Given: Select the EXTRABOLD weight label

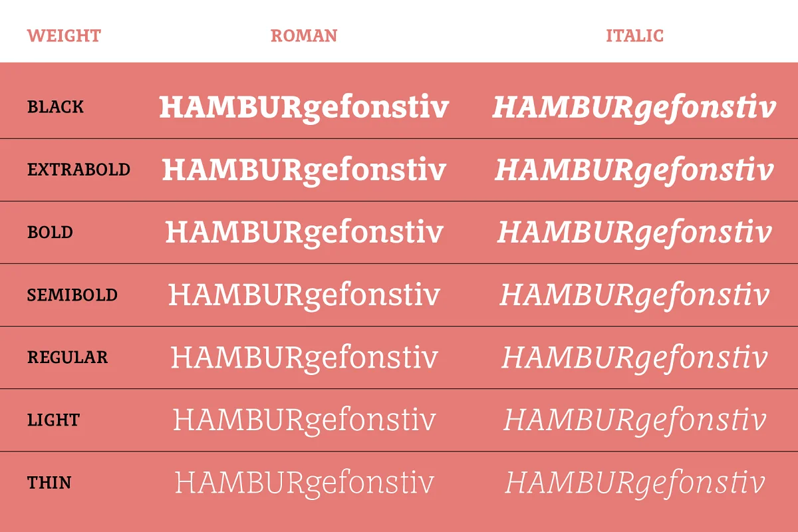Looking at the screenshot, I should [x=78, y=170].
